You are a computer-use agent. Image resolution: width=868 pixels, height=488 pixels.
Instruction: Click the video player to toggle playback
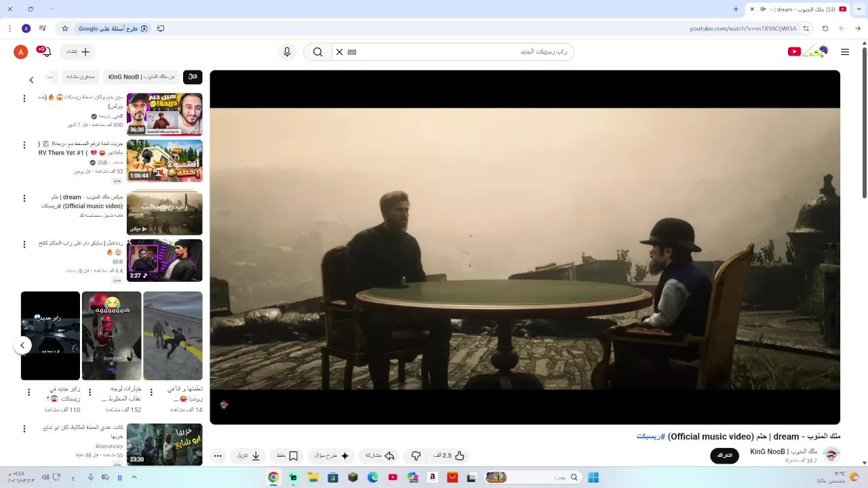point(525,247)
